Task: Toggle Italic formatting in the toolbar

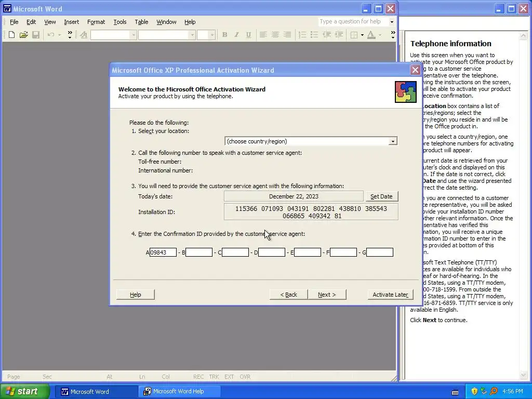Action: (x=236, y=35)
